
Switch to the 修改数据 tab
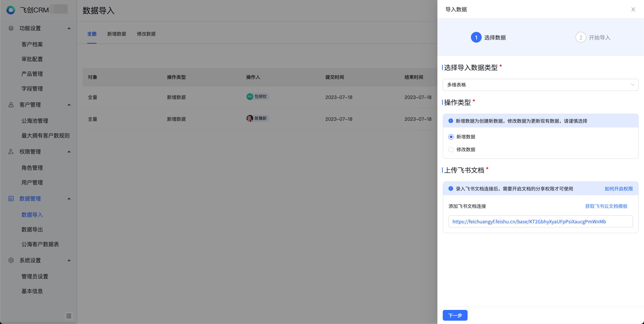click(x=146, y=34)
